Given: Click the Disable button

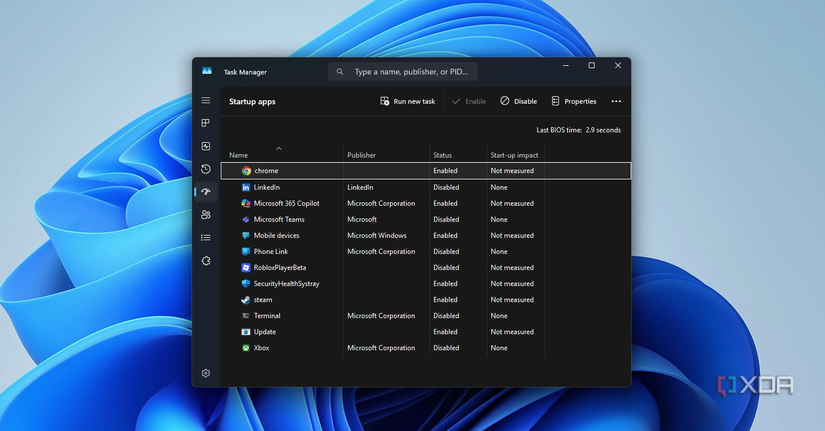Looking at the screenshot, I should (518, 101).
